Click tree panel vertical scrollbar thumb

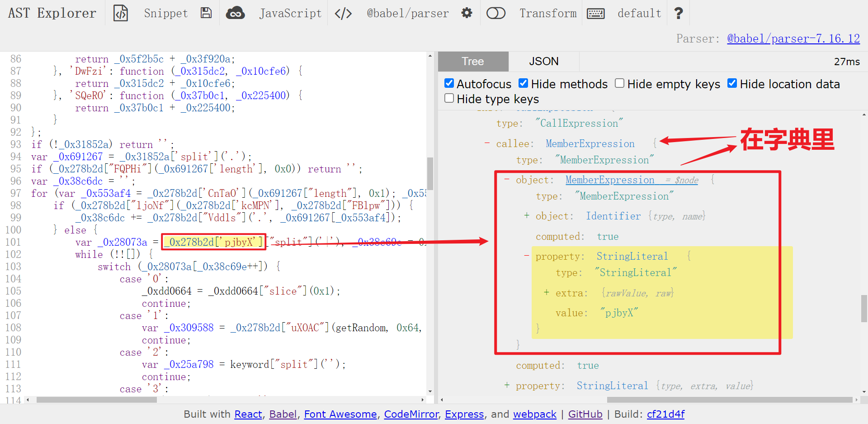click(864, 308)
